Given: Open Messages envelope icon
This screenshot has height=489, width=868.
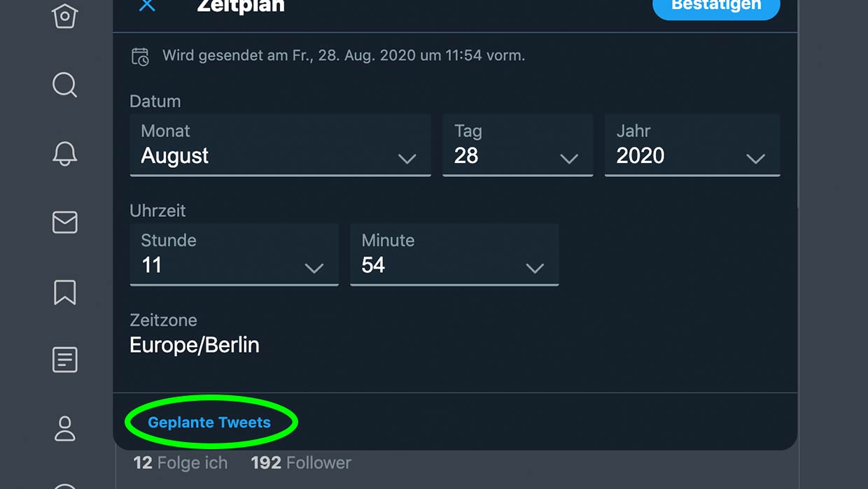Looking at the screenshot, I should coord(64,222).
